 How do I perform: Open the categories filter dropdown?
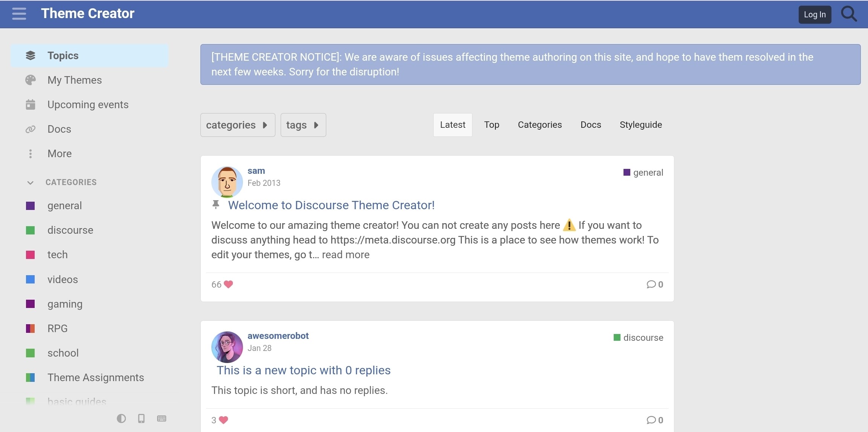point(237,125)
